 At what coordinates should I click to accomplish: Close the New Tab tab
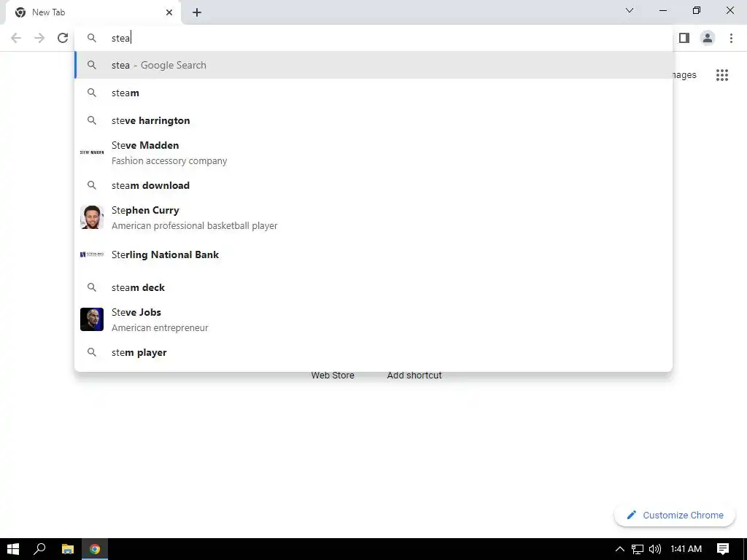coord(169,12)
